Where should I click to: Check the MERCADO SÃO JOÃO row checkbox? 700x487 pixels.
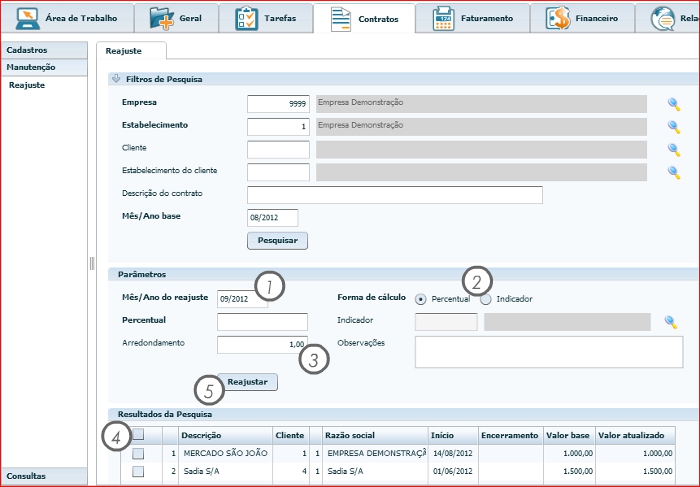click(138, 454)
